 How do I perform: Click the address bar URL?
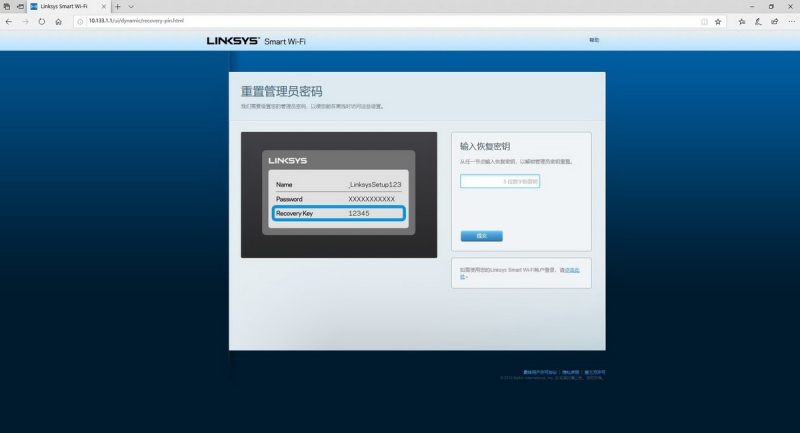point(136,21)
